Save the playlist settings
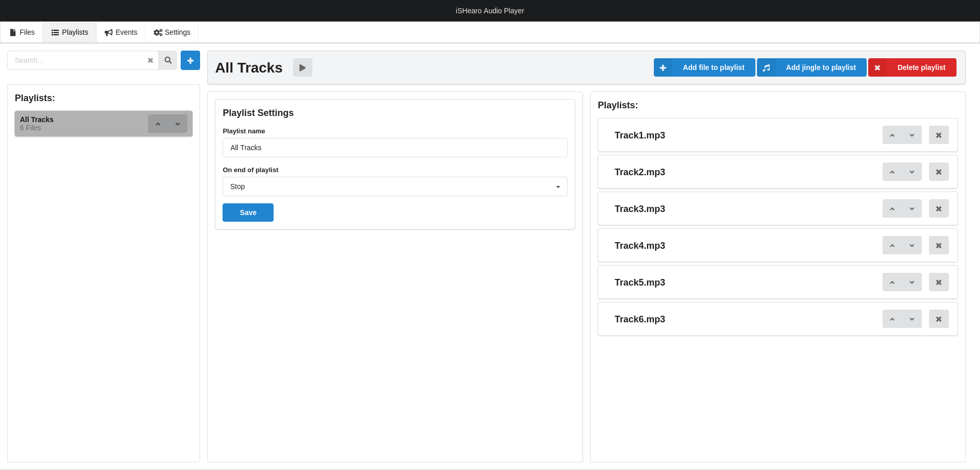This screenshot has height=470, width=980. point(248,213)
